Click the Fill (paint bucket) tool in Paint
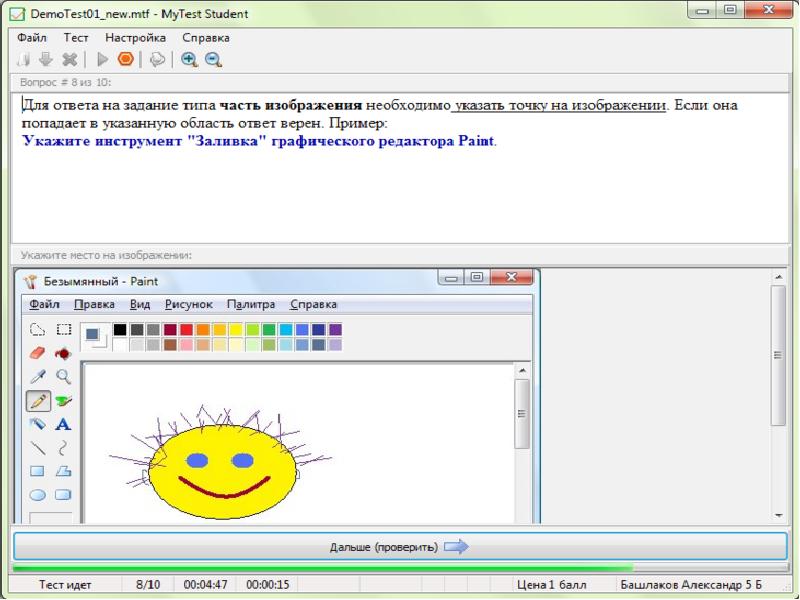This screenshot has width=800, height=600. (x=63, y=353)
